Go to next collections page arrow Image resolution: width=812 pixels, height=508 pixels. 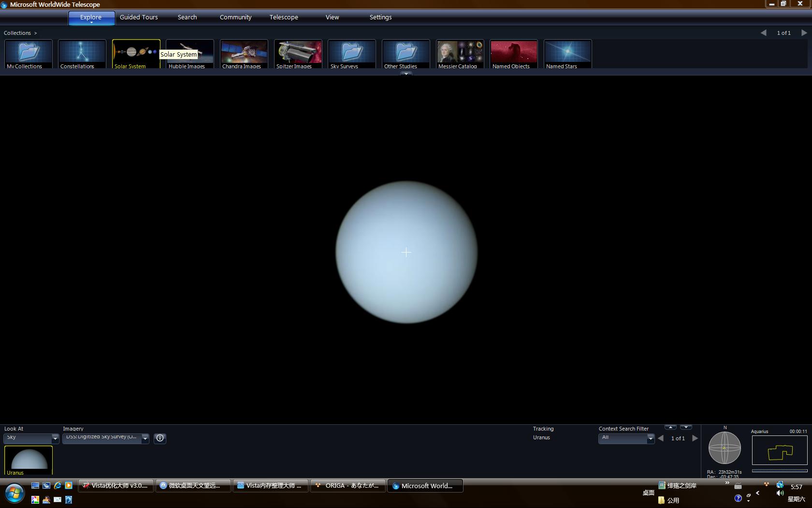(804, 33)
